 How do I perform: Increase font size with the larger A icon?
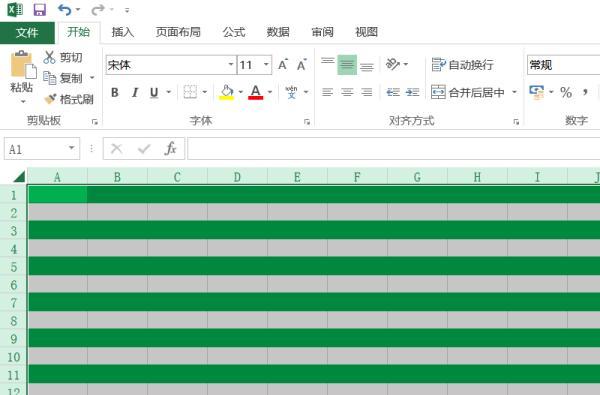283,65
